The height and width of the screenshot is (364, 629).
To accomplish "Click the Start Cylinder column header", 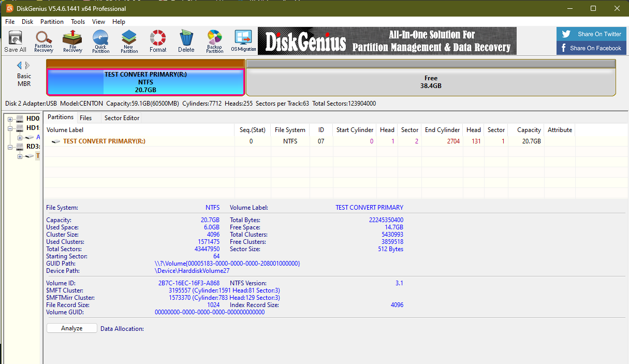I will (x=355, y=130).
